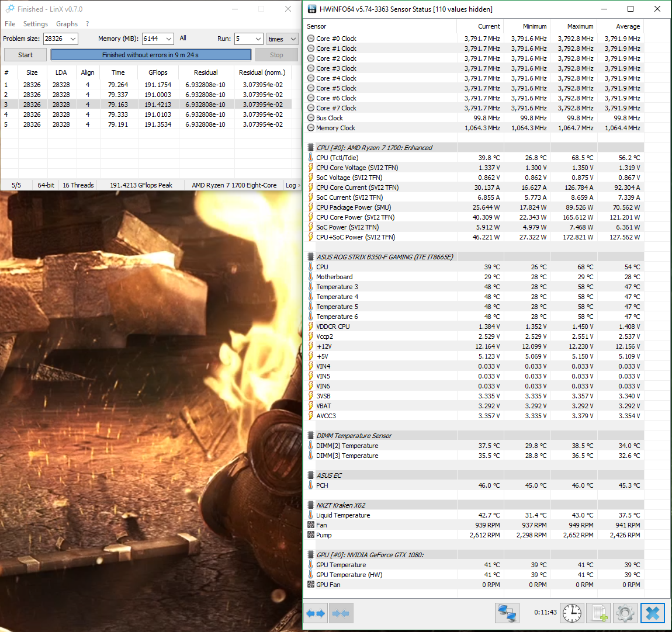Image resolution: width=672 pixels, height=632 pixels.
Task: Click the log file icon with green plus
Action: [598, 613]
